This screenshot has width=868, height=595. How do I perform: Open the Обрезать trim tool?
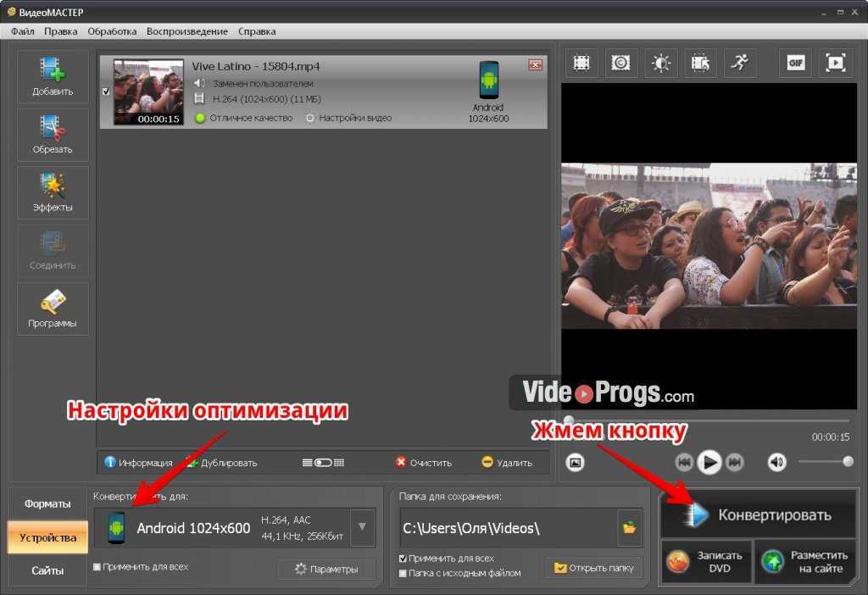click(53, 135)
